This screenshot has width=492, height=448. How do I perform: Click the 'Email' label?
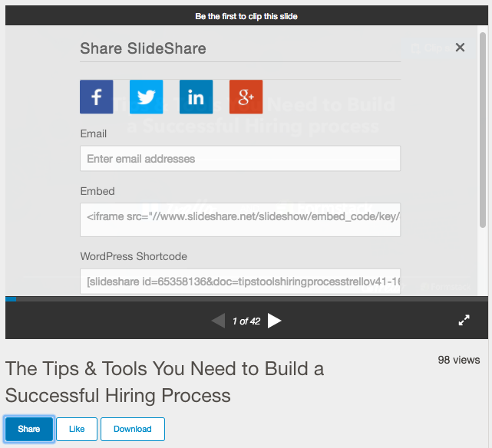(94, 134)
